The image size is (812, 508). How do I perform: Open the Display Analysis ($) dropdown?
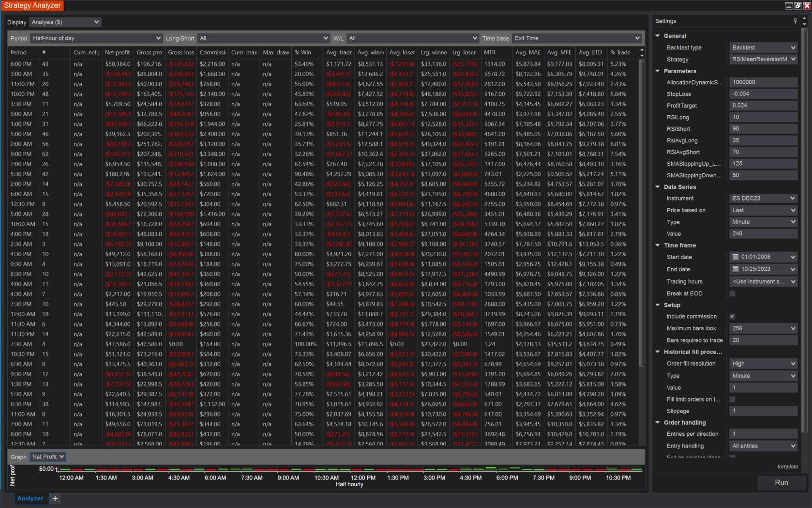click(65, 22)
